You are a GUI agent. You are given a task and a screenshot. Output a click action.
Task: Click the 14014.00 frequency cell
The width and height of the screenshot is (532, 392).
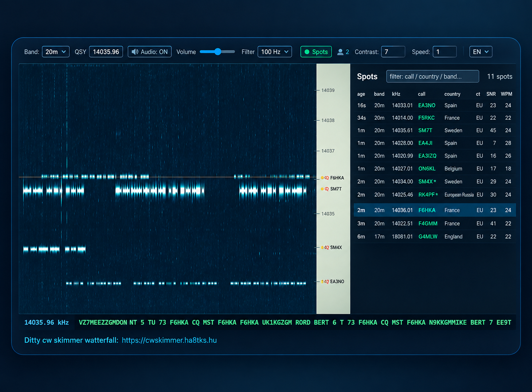pyautogui.click(x=402, y=118)
